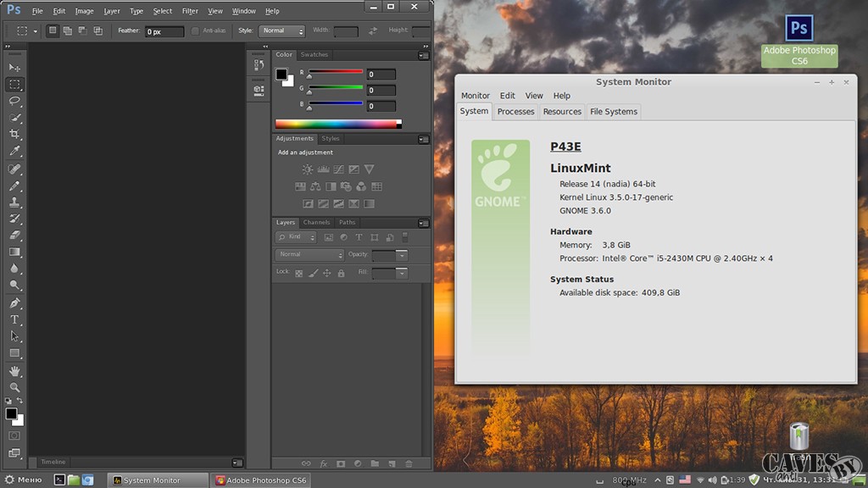Open the layer blend mode dropdown
868x488 pixels.
309,254
